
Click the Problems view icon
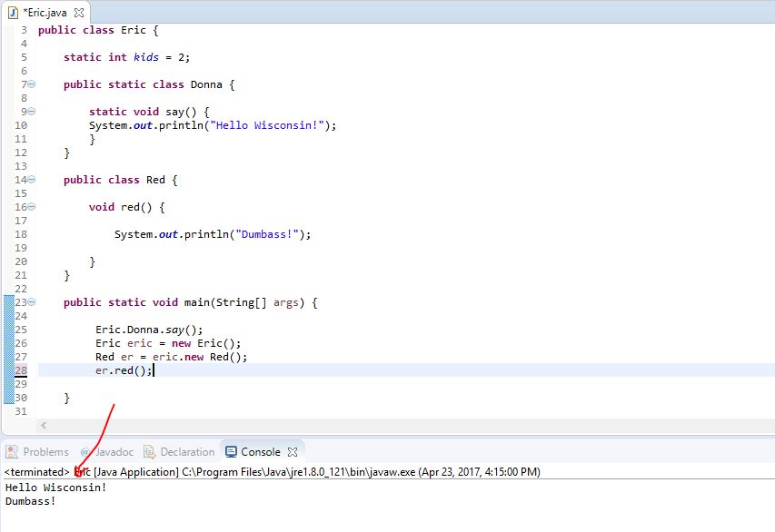click(12, 452)
